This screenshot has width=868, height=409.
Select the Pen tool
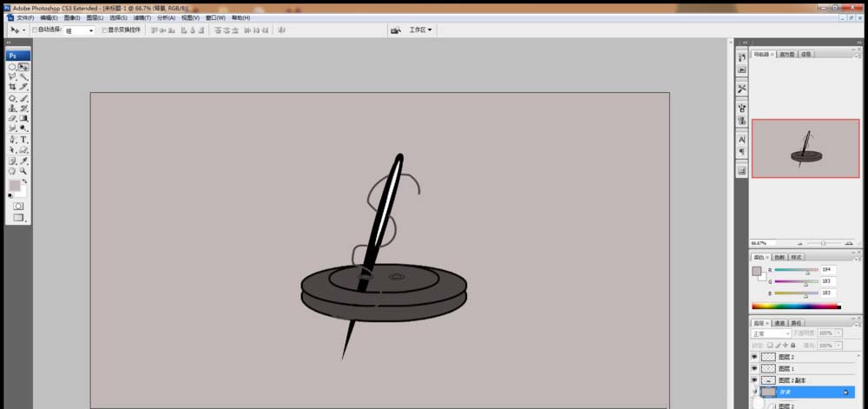tap(11, 140)
